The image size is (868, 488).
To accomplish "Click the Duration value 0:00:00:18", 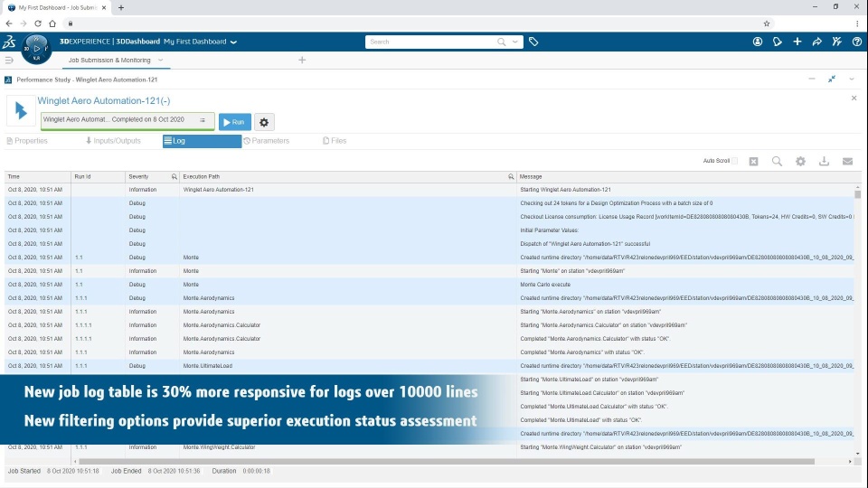I will (256, 472).
